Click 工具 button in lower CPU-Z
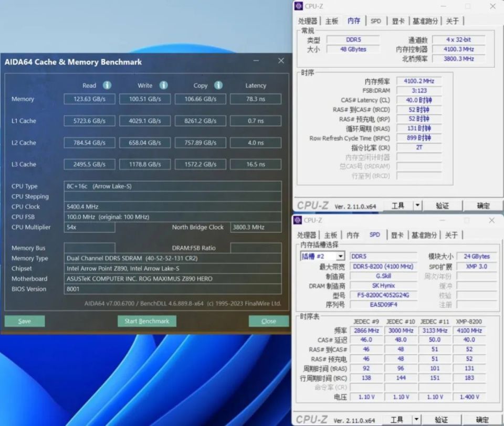Screen dimensions: 504x426 397,420
